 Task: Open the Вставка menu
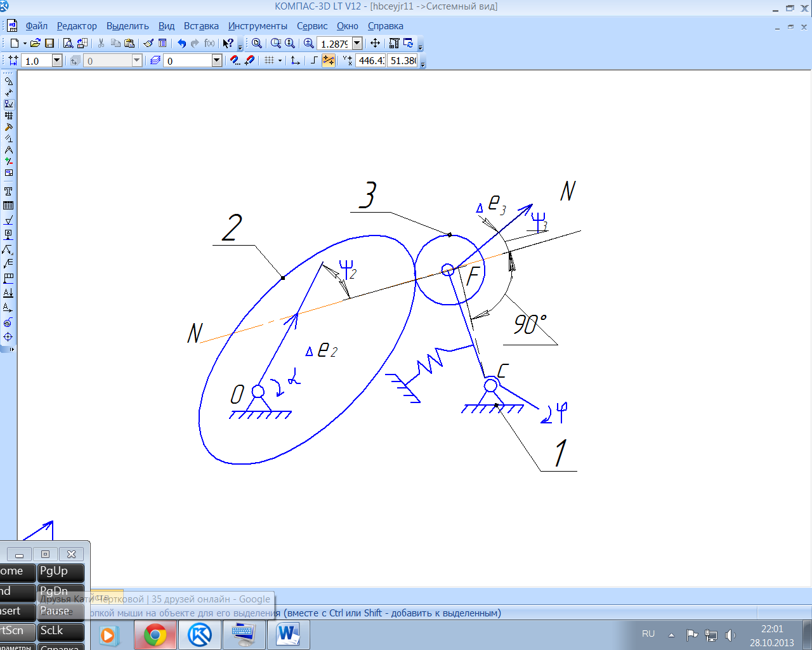point(201,26)
